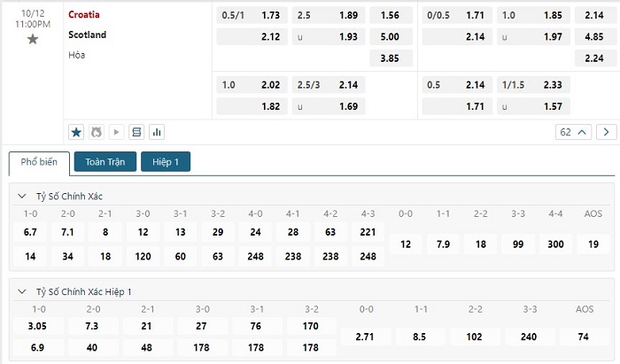Click the right arrow next to 62
620x364 pixels.
point(607,132)
